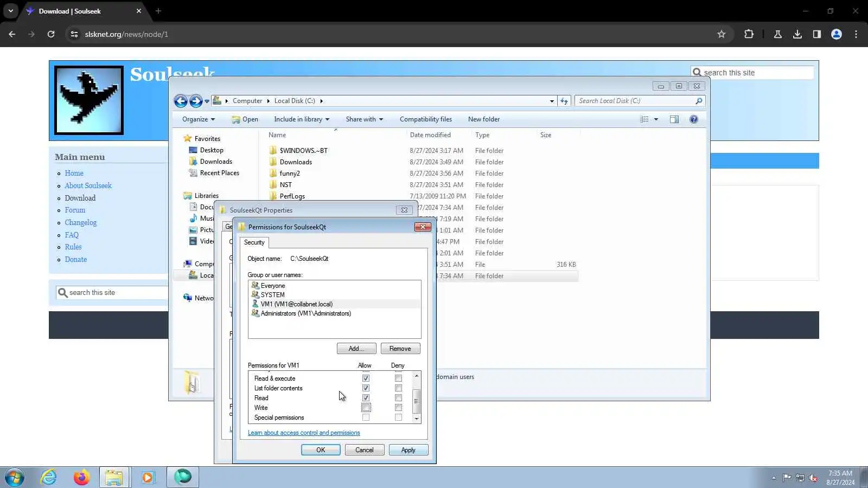This screenshot has width=868, height=488.
Task: Open the Changelog link in Main menu
Action: [x=80, y=222]
